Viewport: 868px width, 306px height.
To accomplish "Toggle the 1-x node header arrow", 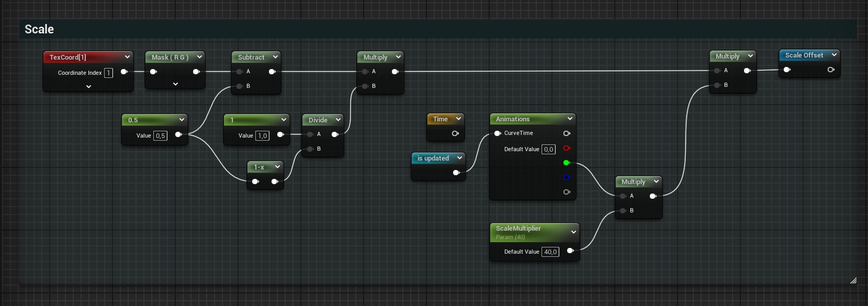I will (x=277, y=167).
